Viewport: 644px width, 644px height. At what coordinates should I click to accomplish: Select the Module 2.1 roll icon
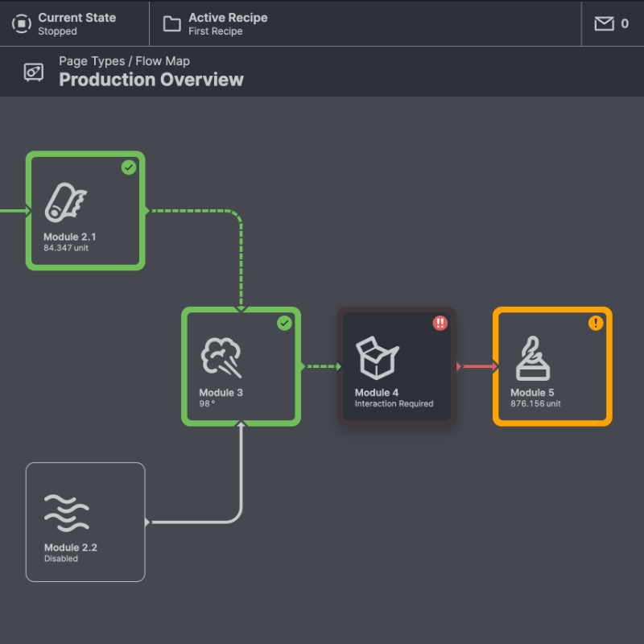(66, 203)
